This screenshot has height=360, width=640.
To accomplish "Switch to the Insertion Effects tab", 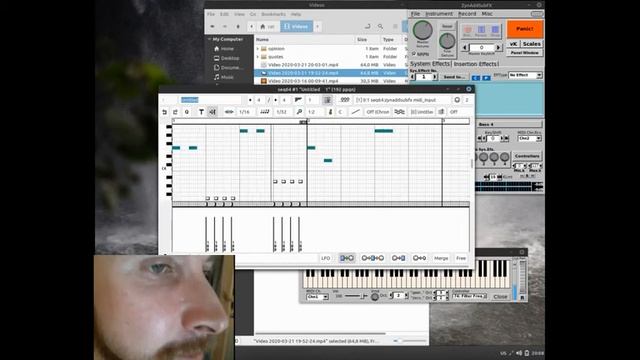I will (476, 64).
